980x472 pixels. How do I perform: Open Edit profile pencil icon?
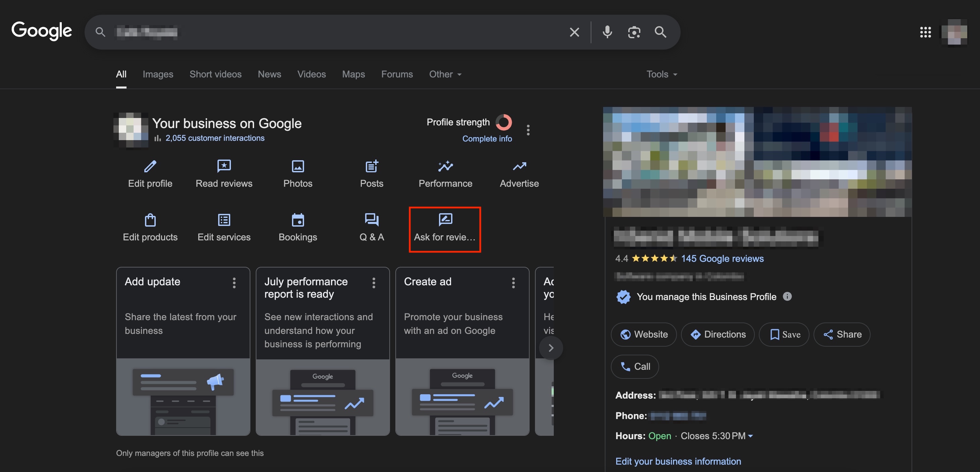[150, 166]
